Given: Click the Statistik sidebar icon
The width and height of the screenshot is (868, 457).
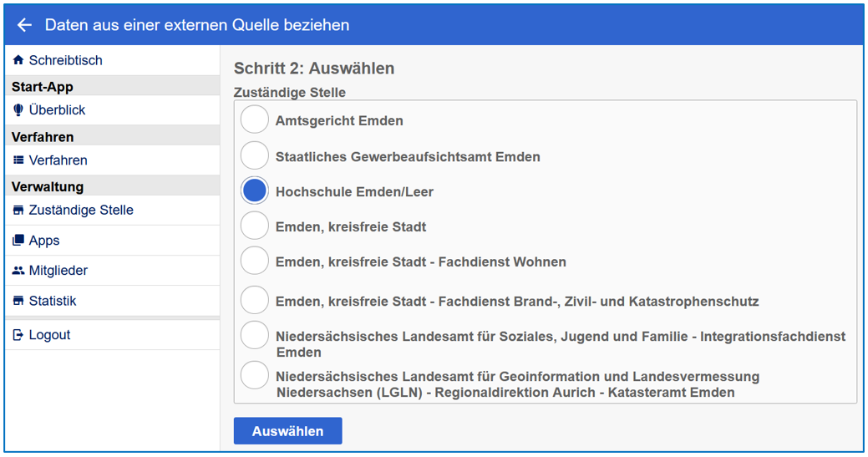Looking at the screenshot, I should 18,301.
